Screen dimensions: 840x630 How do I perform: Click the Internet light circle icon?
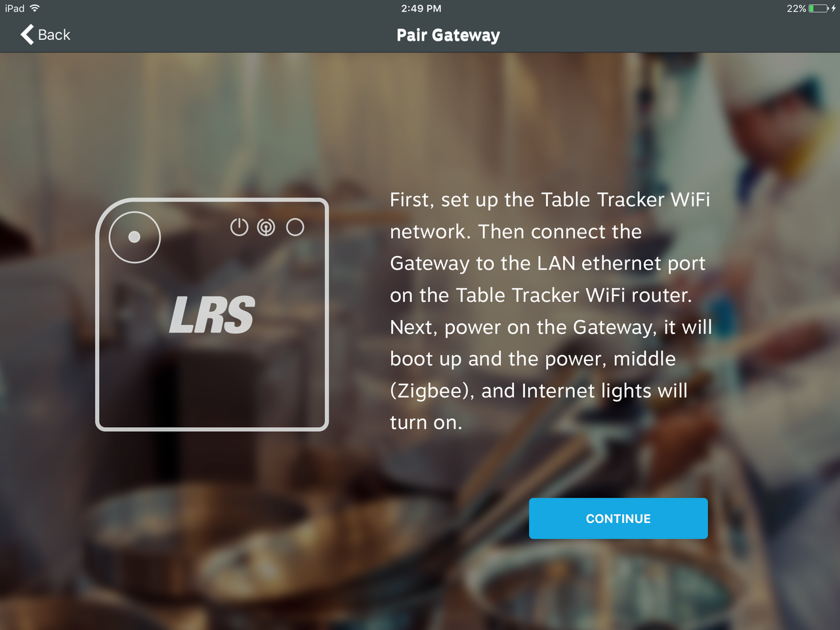pyautogui.click(x=295, y=227)
